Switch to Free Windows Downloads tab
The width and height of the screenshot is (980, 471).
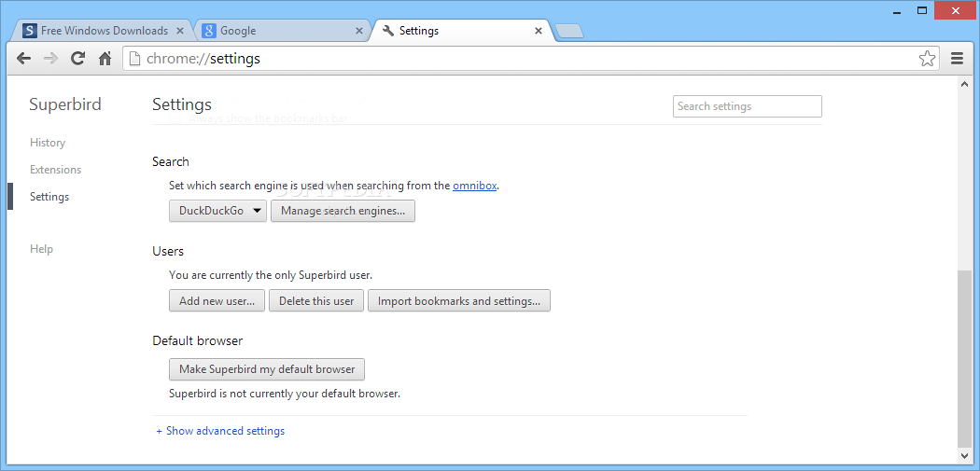(x=104, y=30)
